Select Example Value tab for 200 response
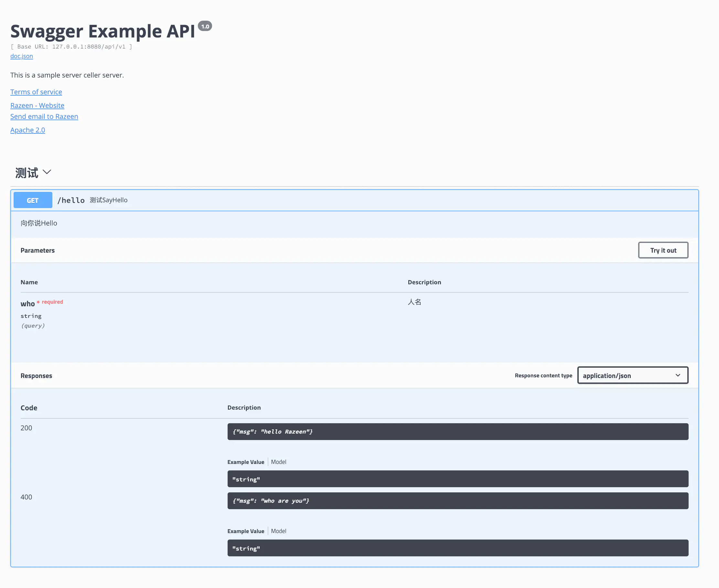The width and height of the screenshot is (719, 588). point(245,462)
